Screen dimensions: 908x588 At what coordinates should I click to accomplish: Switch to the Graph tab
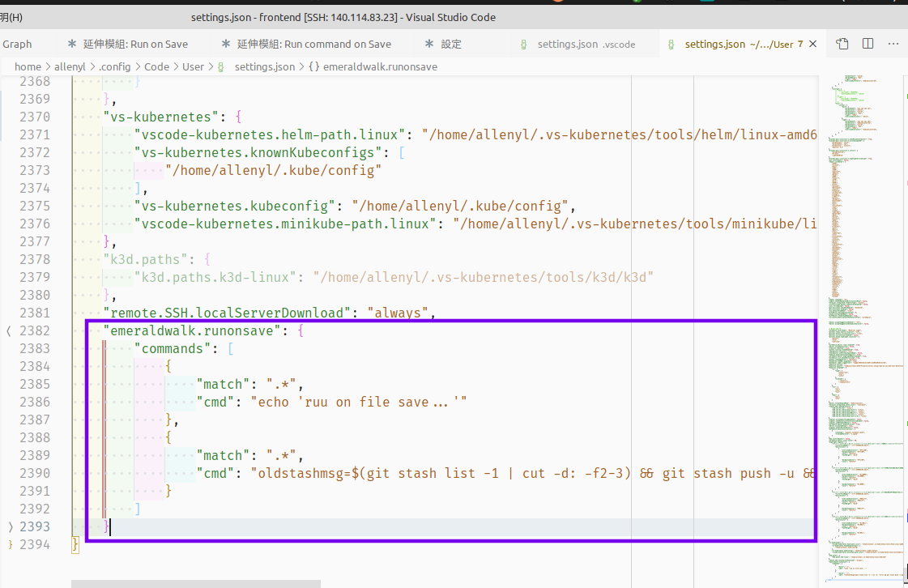point(17,44)
